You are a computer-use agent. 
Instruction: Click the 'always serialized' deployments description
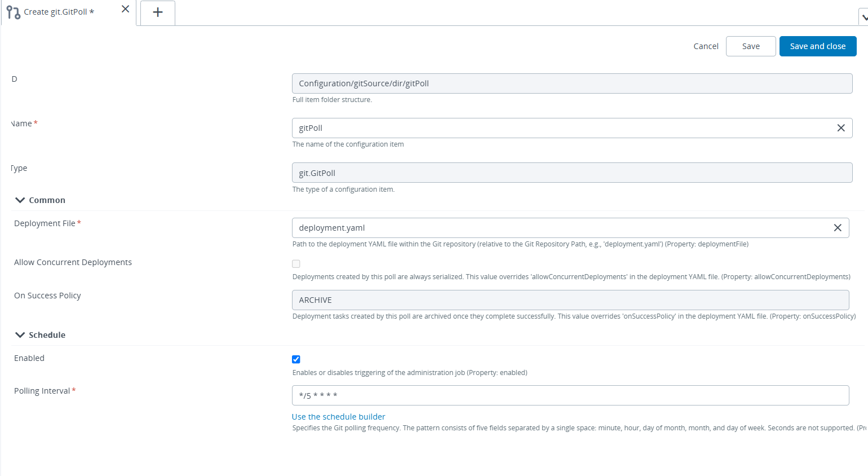(572, 277)
